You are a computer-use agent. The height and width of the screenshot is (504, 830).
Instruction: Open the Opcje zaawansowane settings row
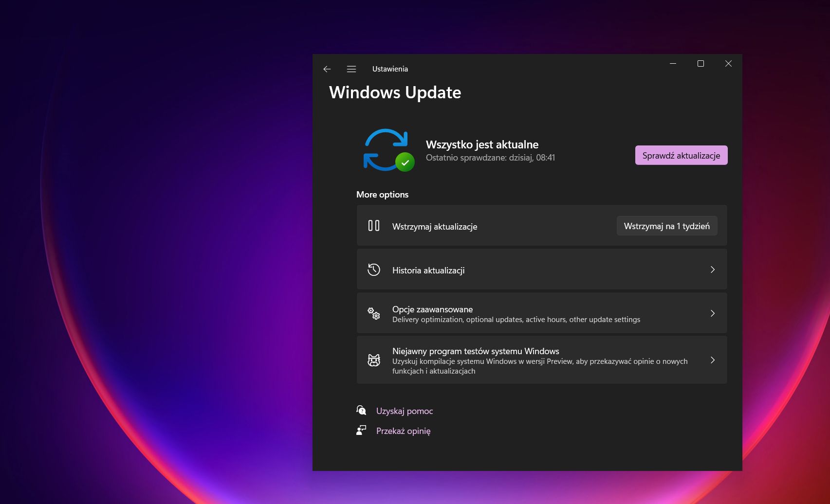click(535, 313)
